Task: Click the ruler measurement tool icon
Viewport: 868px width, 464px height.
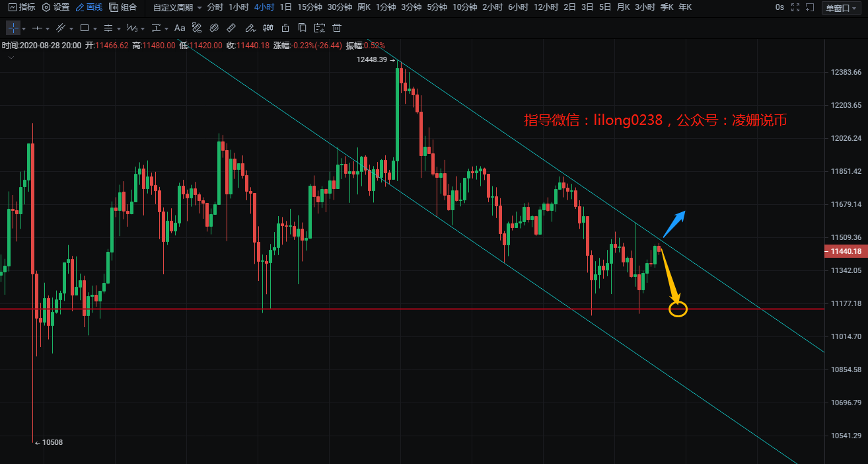Action: 231,28
